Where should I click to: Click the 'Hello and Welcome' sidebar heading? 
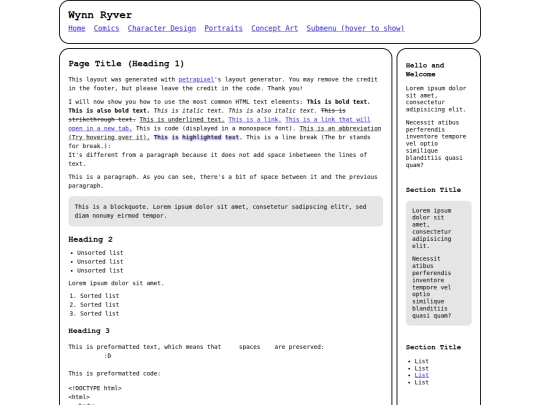coord(425,70)
